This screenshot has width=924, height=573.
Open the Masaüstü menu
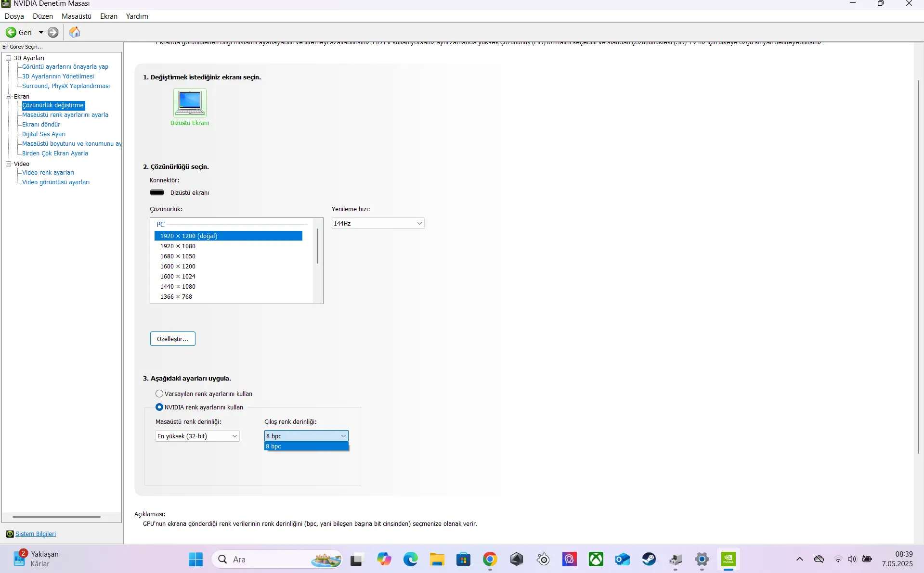pos(77,16)
